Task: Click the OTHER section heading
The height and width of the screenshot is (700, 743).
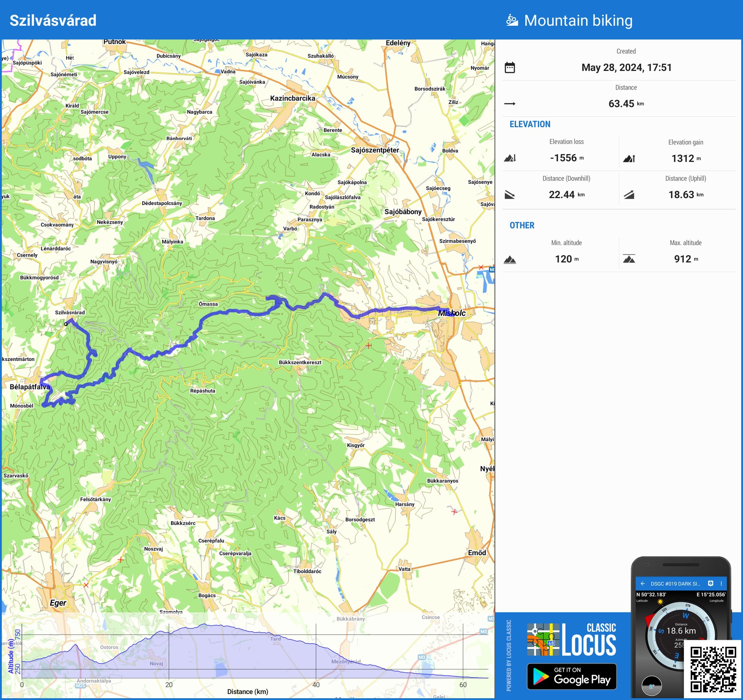Action: pos(522,225)
